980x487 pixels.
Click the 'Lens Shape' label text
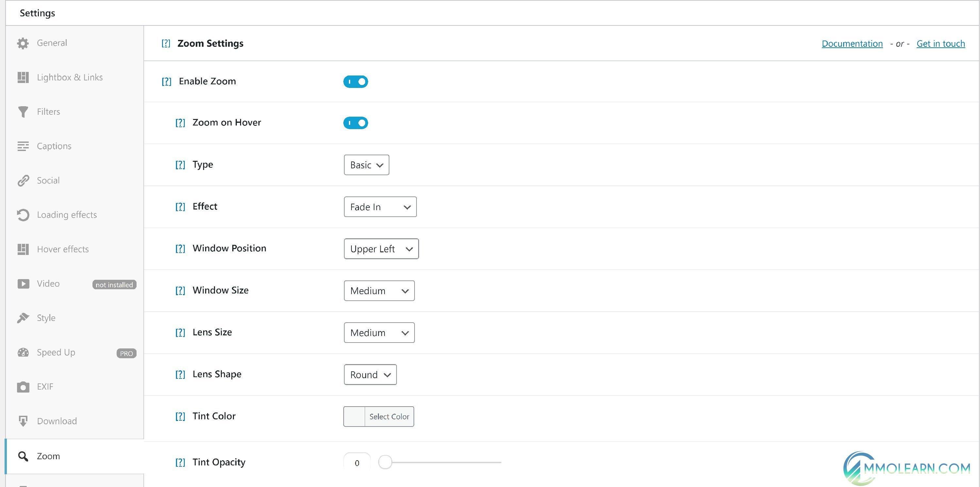pyautogui.click(x=217, y=374)
